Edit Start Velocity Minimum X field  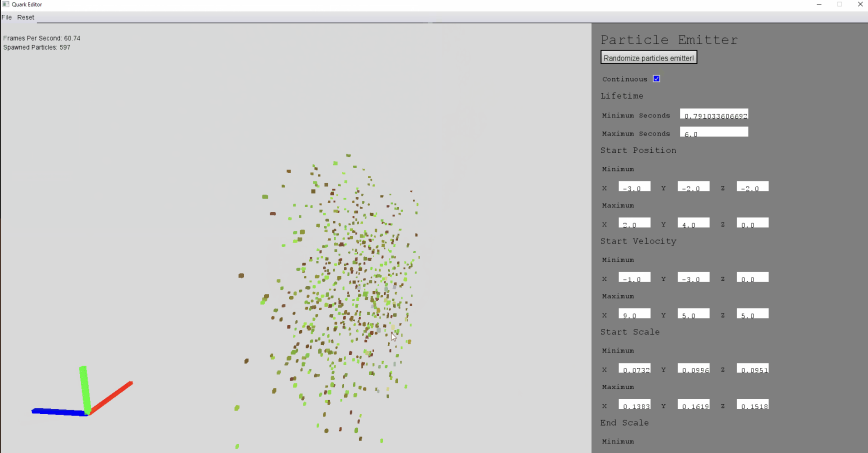(x=634, y=278)
